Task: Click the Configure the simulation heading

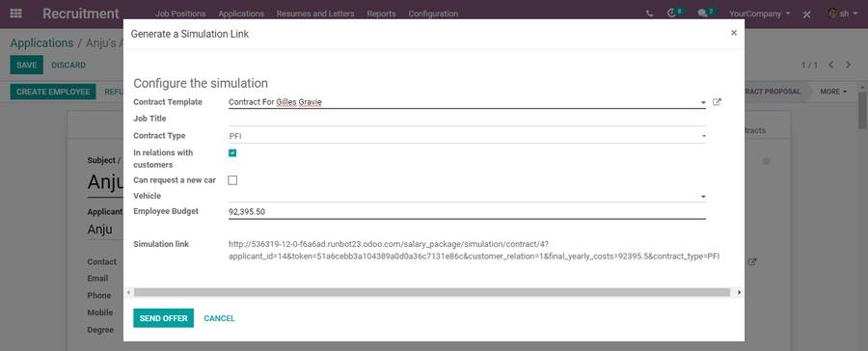Action: coord(201,83)
